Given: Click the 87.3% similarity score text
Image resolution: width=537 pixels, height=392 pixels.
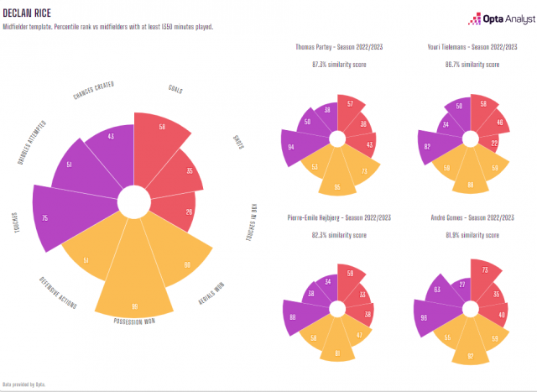Looking at the screenshot, I should pos(339,65).
